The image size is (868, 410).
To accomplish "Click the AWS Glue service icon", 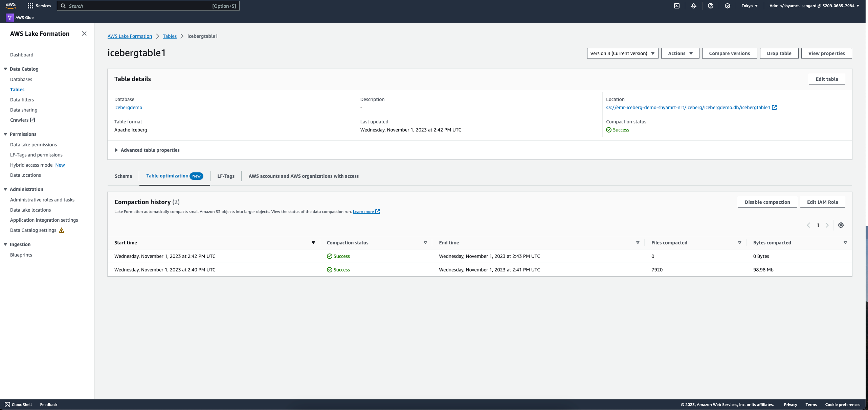I will tap(10, 18).
